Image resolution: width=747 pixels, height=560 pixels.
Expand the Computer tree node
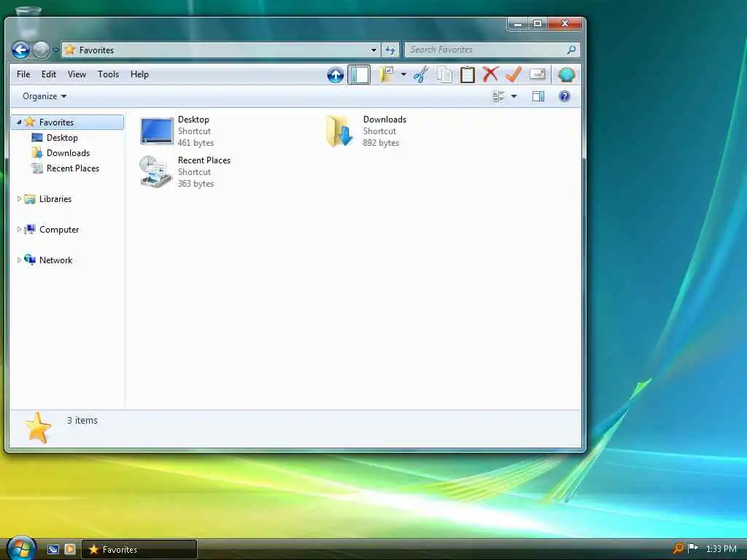19,230
